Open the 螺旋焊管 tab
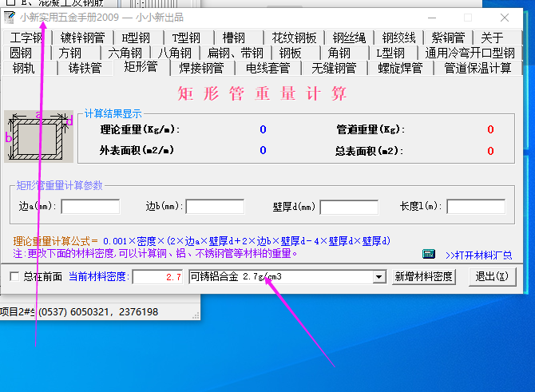The image size is (535, 392). pyautogui.click(x=400, y=68)
